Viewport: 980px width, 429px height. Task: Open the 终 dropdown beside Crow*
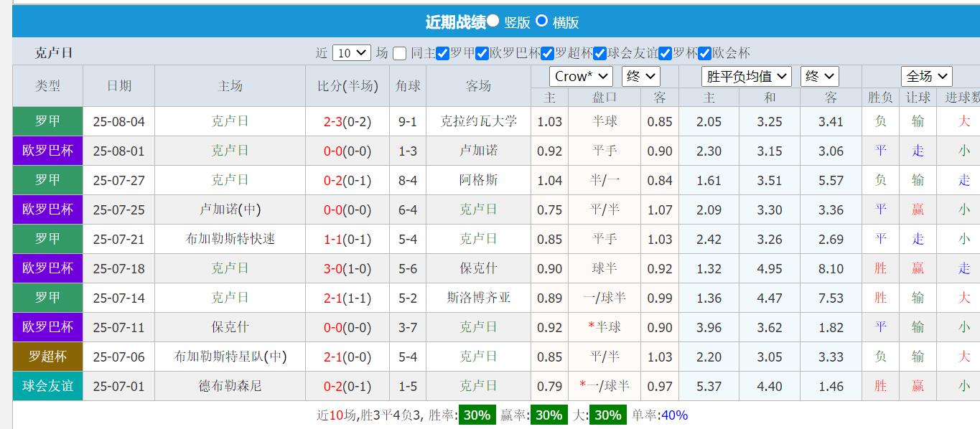640,75
